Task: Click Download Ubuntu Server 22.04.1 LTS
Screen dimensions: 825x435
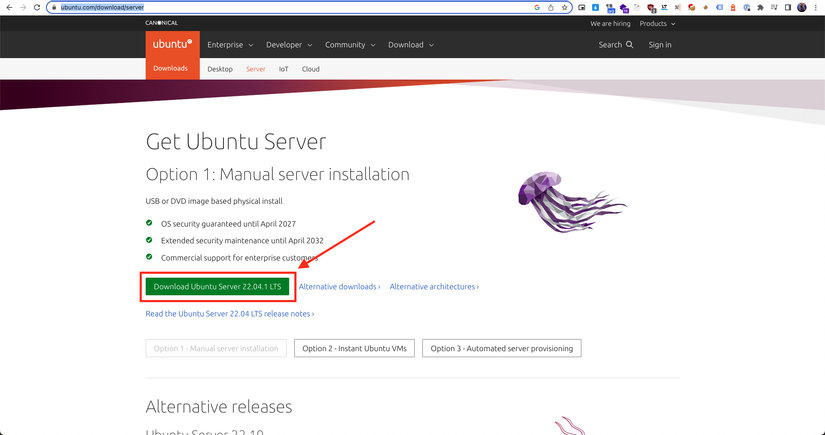Action: tap(217, 287)
